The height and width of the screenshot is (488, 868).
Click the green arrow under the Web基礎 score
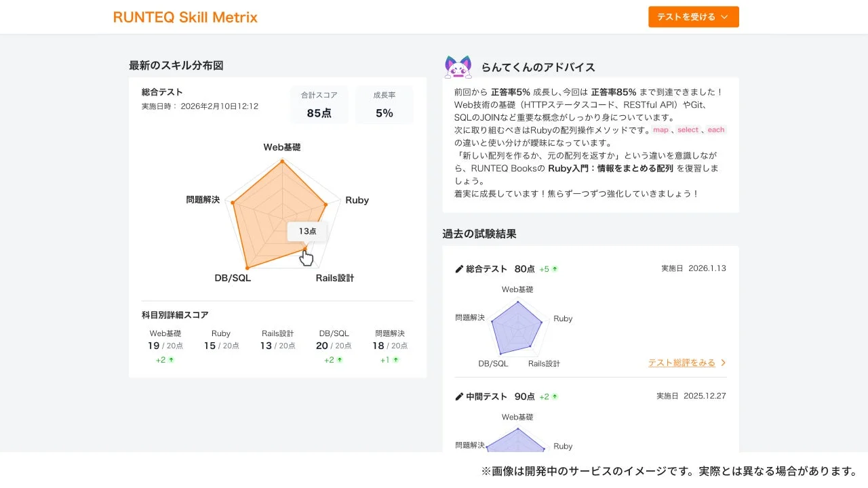coord(170,359)
